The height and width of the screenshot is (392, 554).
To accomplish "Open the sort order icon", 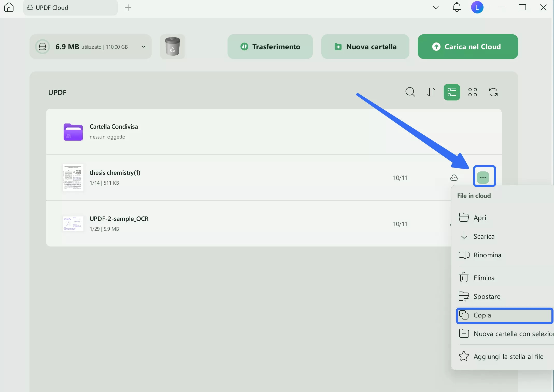I will tap(431, 92).
